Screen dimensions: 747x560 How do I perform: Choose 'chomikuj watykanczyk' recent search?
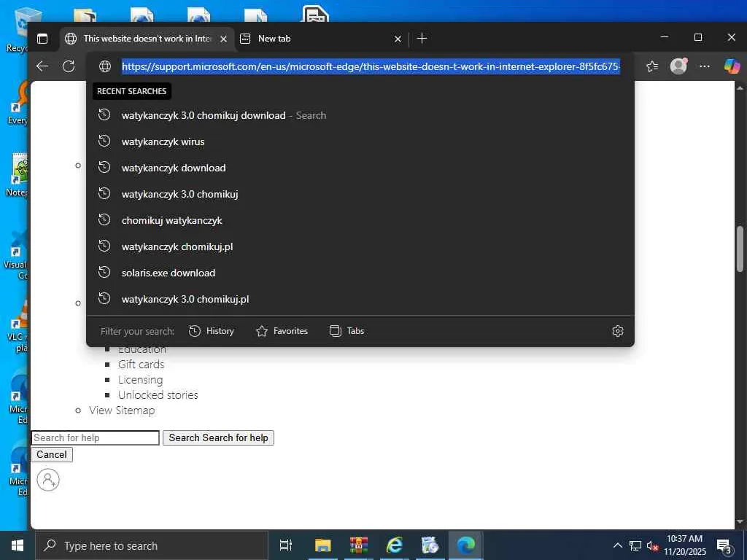(360, 220)
